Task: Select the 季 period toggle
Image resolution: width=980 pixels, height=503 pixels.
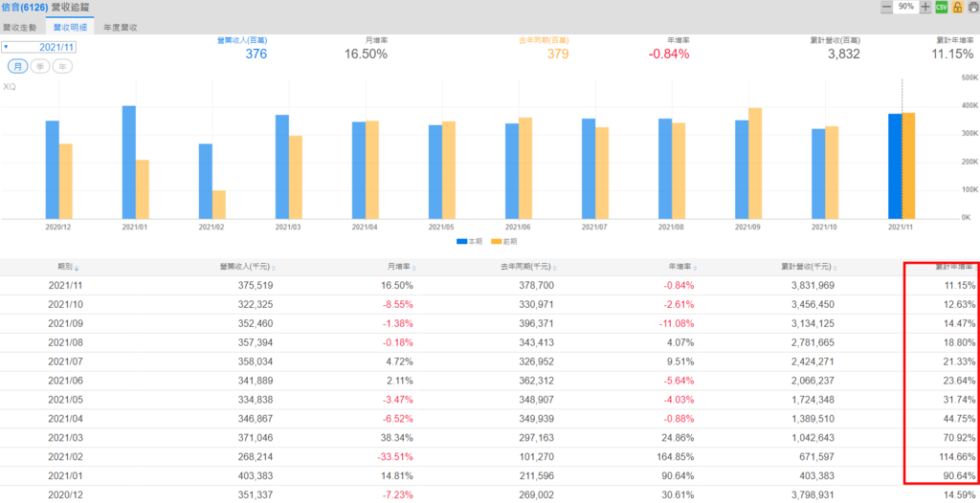Action: [x=40, y=67]
